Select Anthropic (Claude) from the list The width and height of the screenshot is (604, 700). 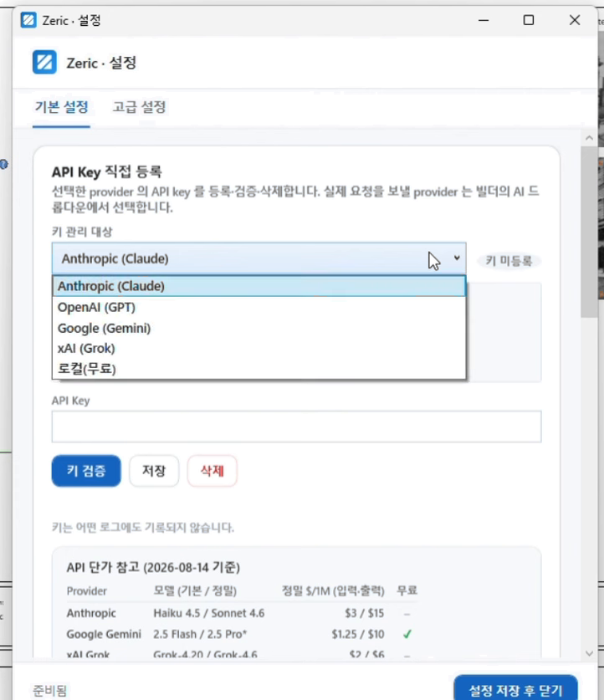coord(259,286)
